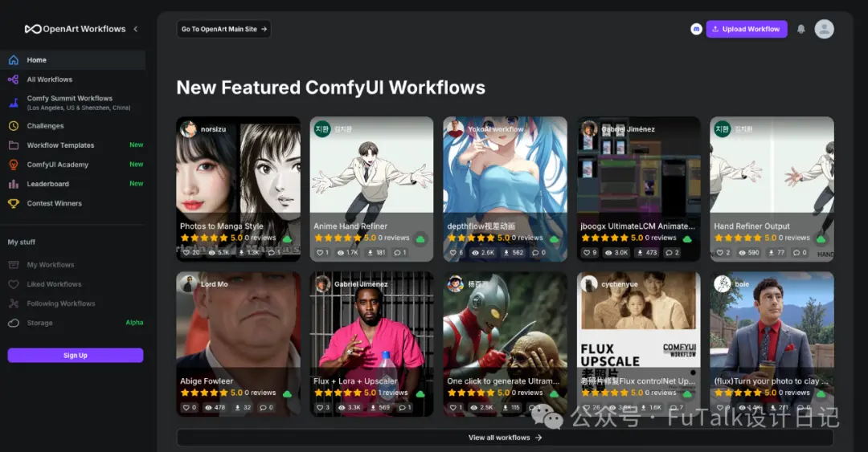The image size is (868, 452).
Task: Click the Liked Workflows heart icon
Action: [14, 284]
